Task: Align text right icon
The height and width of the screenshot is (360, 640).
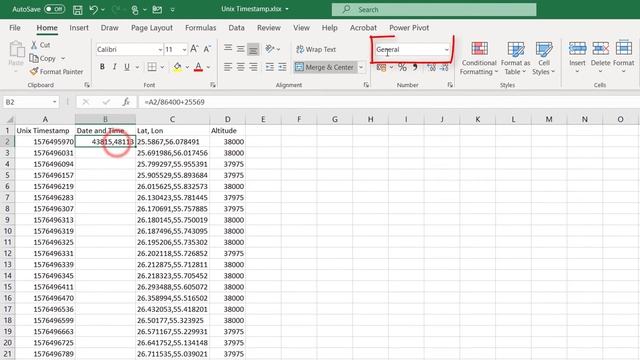Action: point(253,67)
